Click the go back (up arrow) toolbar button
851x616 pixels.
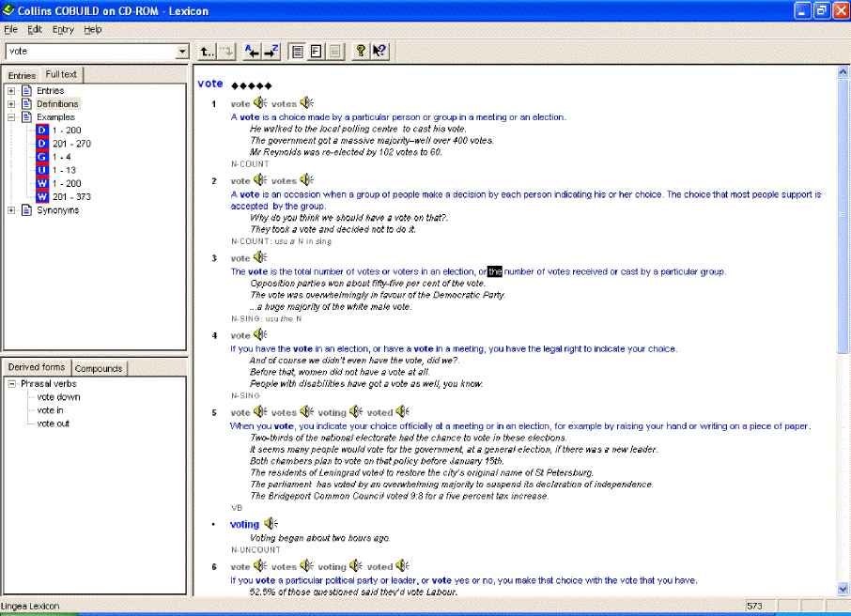point(207,52)
